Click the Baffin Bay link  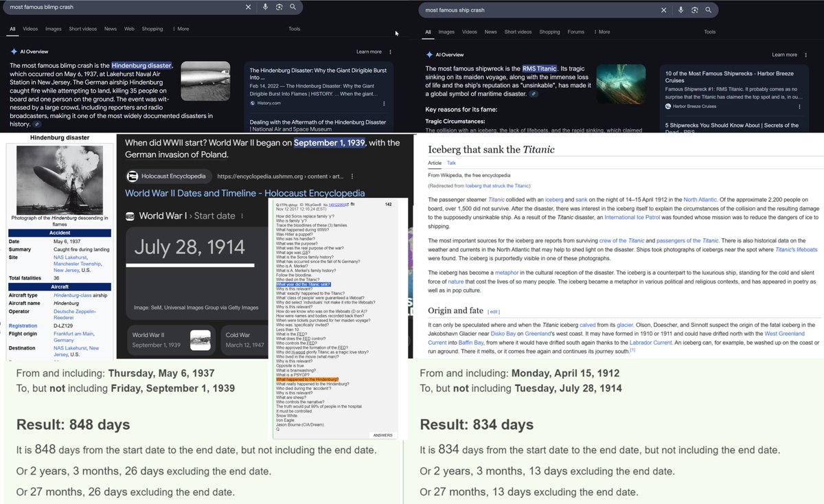point(472,343)
